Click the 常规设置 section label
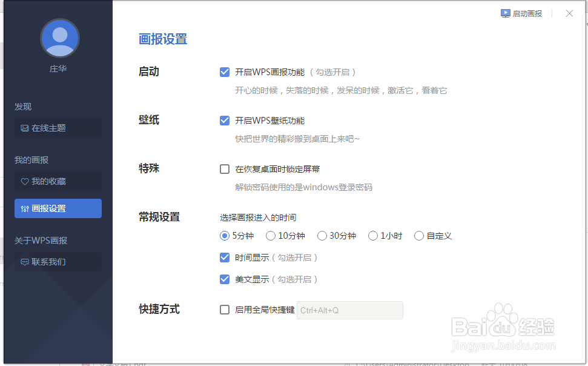Viewport: 588px width, 366px height. pos(159,217)
